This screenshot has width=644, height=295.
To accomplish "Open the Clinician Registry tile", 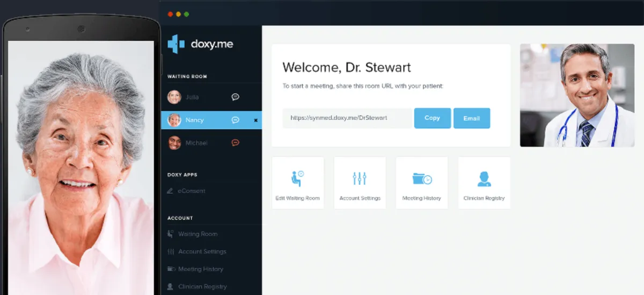I will click(484, 183).
